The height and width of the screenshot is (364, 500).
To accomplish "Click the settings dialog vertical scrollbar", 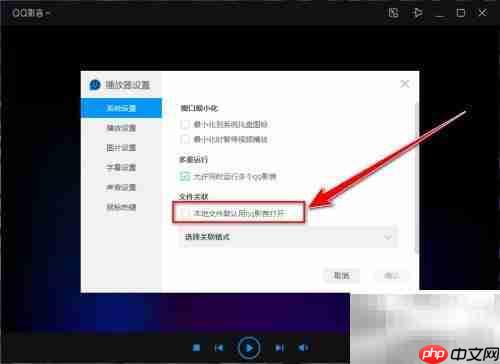I will (416, 178).
